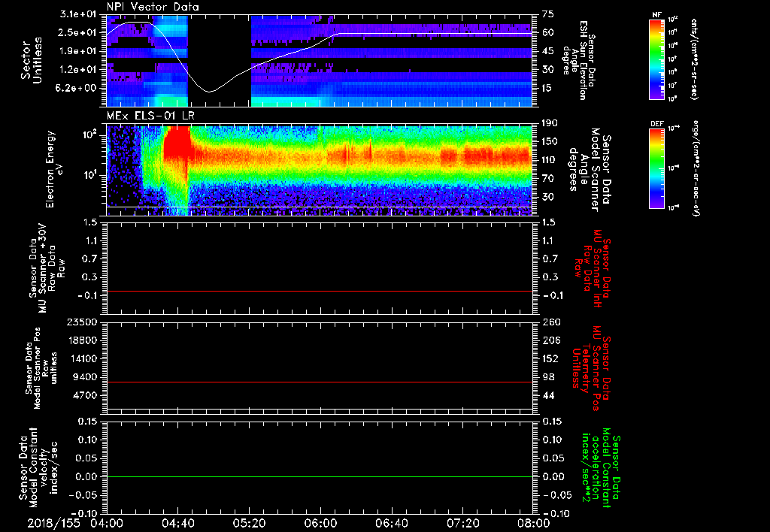770x532 pixels.
Task: Click the 70 scanner angle tick
Action: click(x=548, y=179)
